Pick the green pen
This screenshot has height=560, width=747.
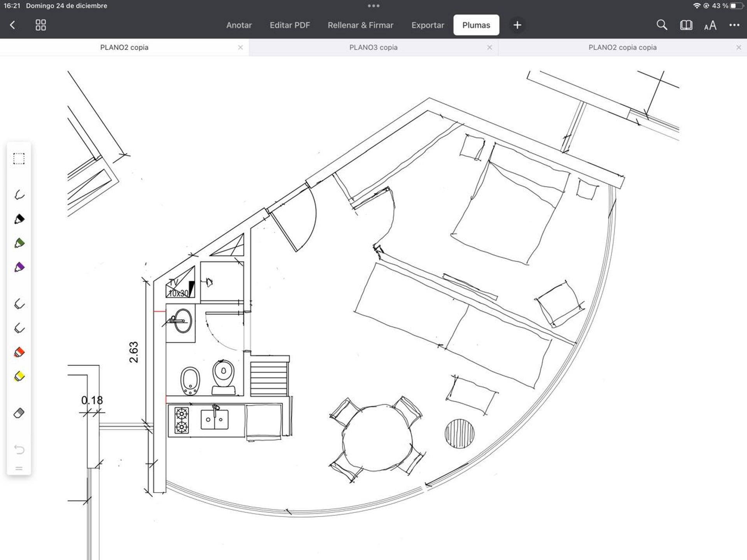point(19,243)
